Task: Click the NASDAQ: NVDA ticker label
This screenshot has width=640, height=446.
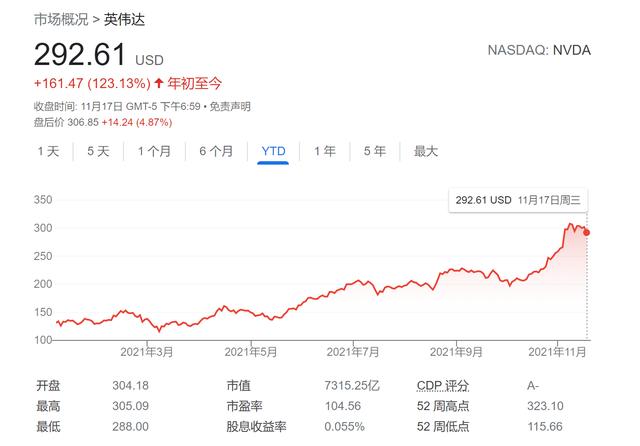Action: [539, 50]
